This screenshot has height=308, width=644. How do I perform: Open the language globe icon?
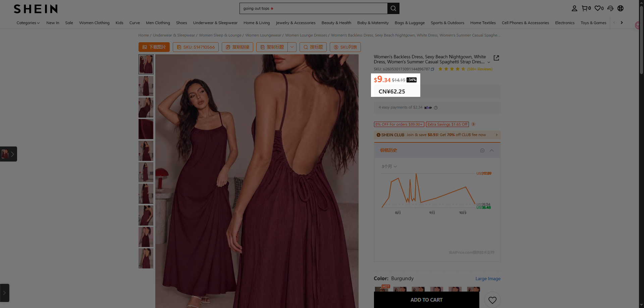(621, 8)
